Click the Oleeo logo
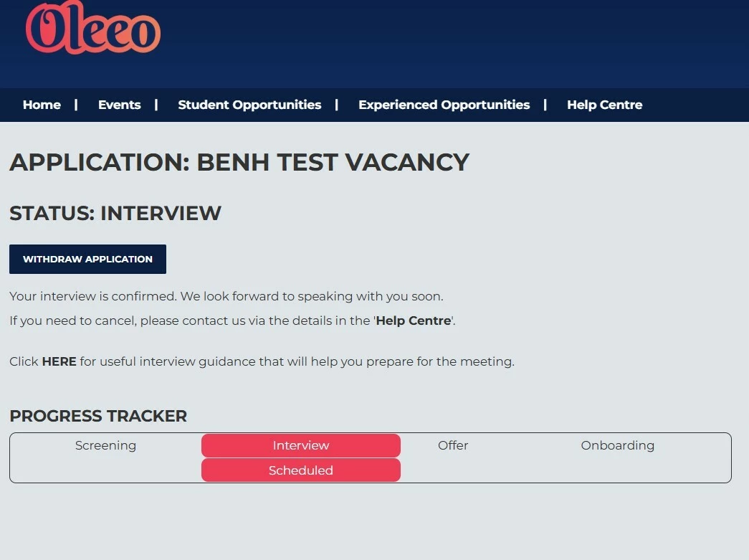This screenshot has width=749, height=560. (92, 29)
